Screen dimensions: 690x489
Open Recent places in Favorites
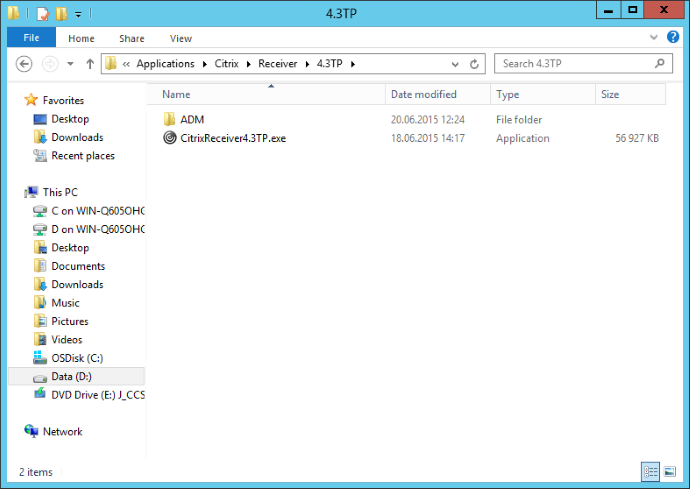83,156
